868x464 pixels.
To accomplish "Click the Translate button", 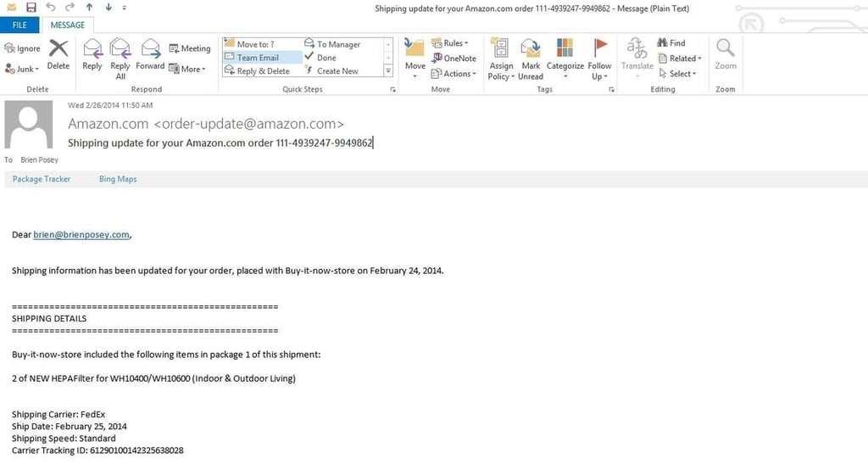I will [637, 59].
